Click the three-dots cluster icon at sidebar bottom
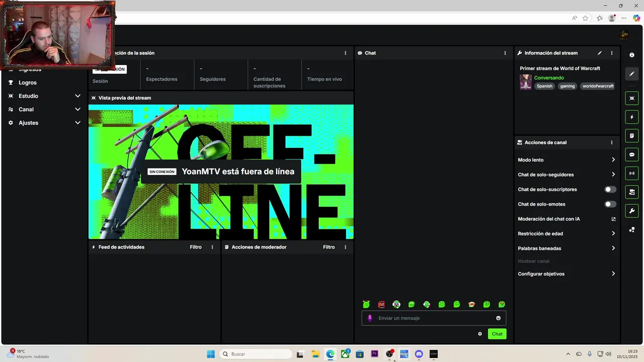This screenshot has height=362, width=644. point(632,230)
